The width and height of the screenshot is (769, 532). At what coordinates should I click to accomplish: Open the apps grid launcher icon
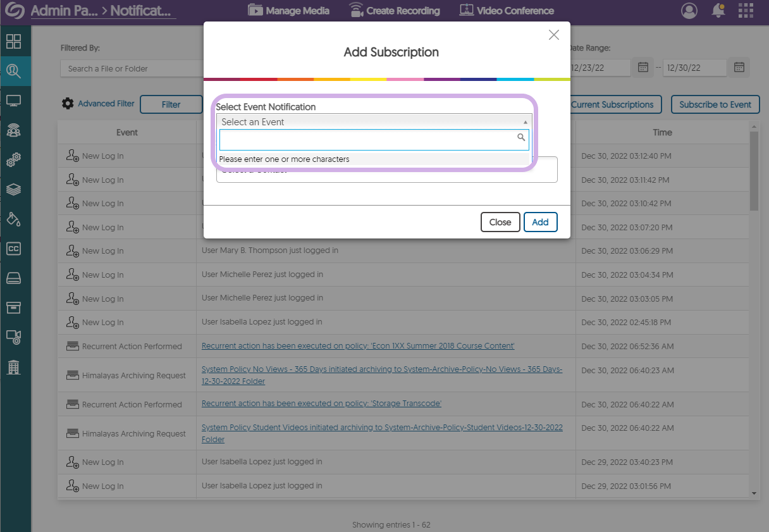tap(746, 11)
